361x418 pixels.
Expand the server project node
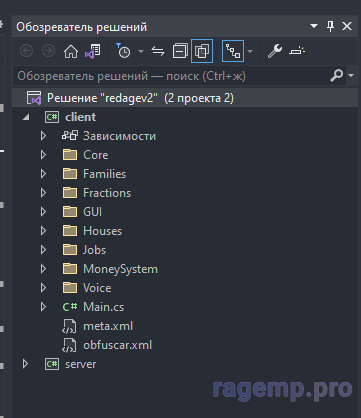25,364
